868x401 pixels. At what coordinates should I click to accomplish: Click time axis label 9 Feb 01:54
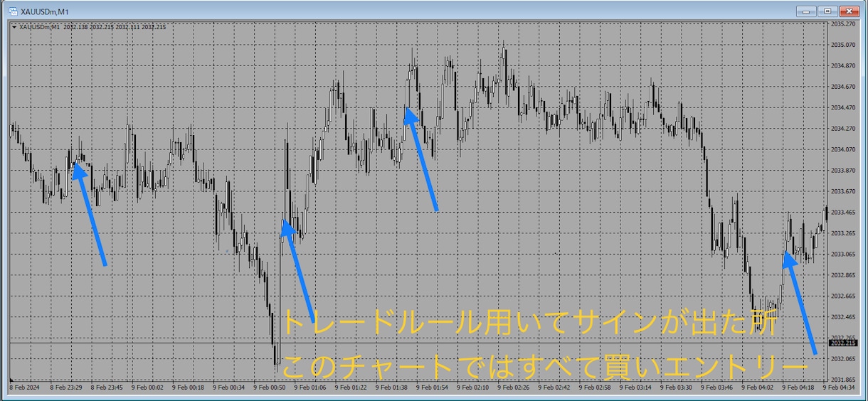432,388
